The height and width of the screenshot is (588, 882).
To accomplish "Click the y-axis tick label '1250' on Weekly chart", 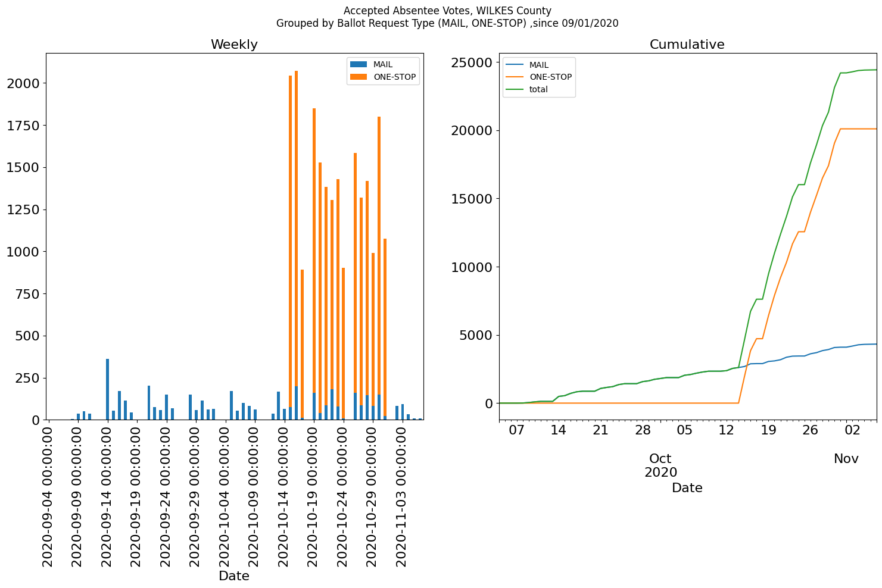I will tap(23, 210).
